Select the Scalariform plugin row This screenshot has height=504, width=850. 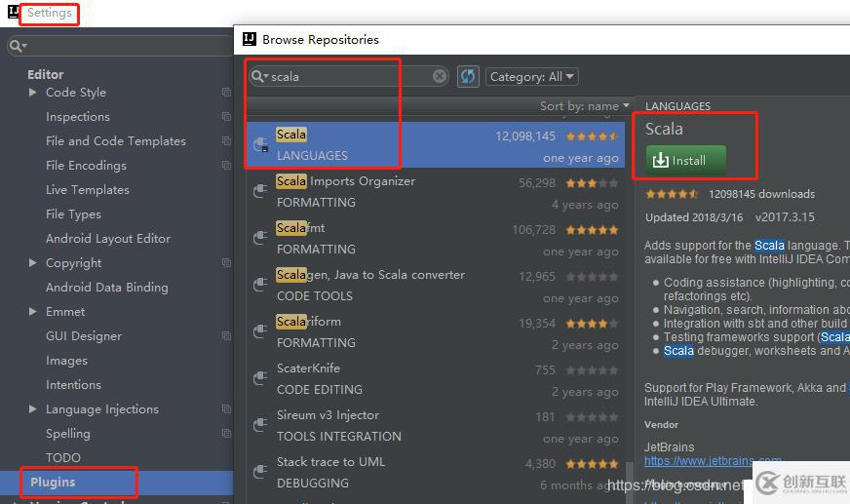(x=436, y=331)
